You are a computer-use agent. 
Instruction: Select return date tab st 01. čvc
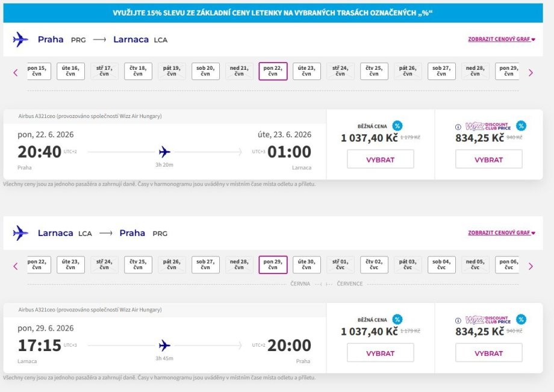[x=340, y=264]
